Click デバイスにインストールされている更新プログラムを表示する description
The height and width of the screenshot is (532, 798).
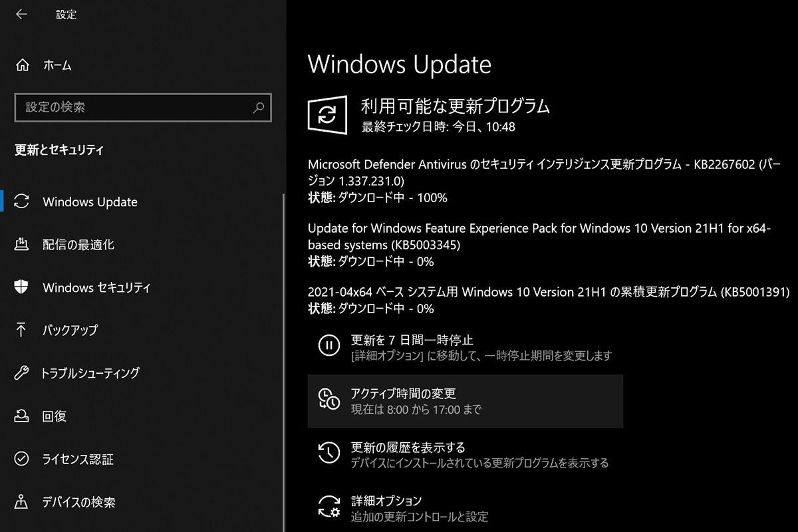(x=479, y=463)
